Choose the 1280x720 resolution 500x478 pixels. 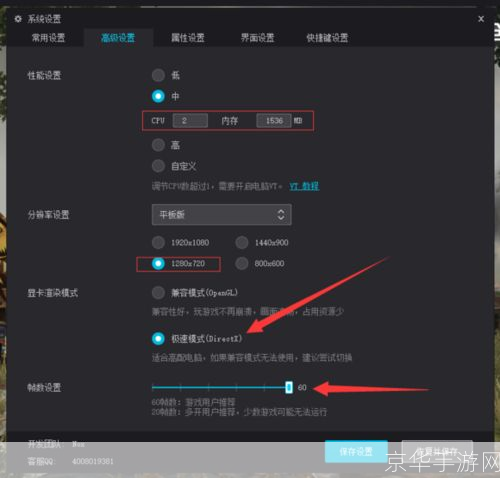[158, 263]
